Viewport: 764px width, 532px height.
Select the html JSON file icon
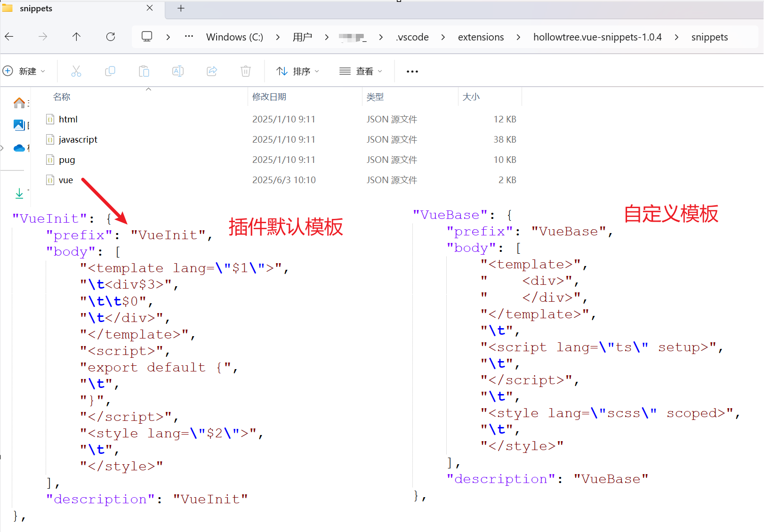point(50,119)
